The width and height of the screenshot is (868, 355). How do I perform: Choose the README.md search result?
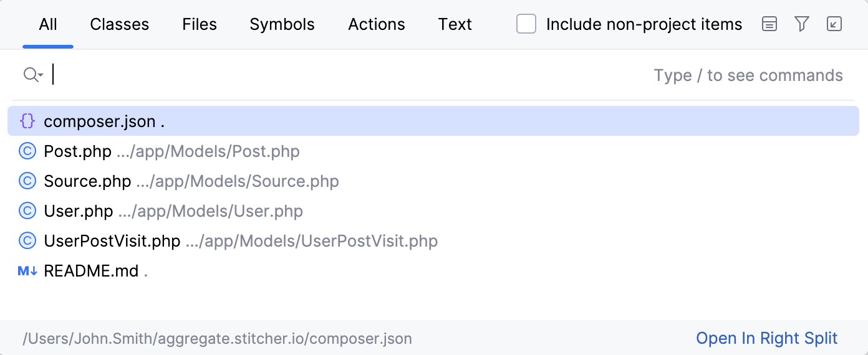[91, 271]
